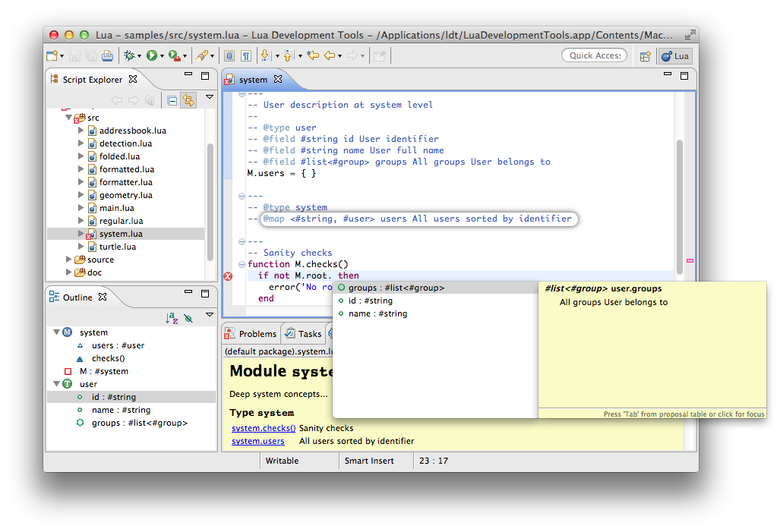Click the New wizard icon in the toolbar
The width and height of the screenshot is (777, 532).
coord(52,55)
